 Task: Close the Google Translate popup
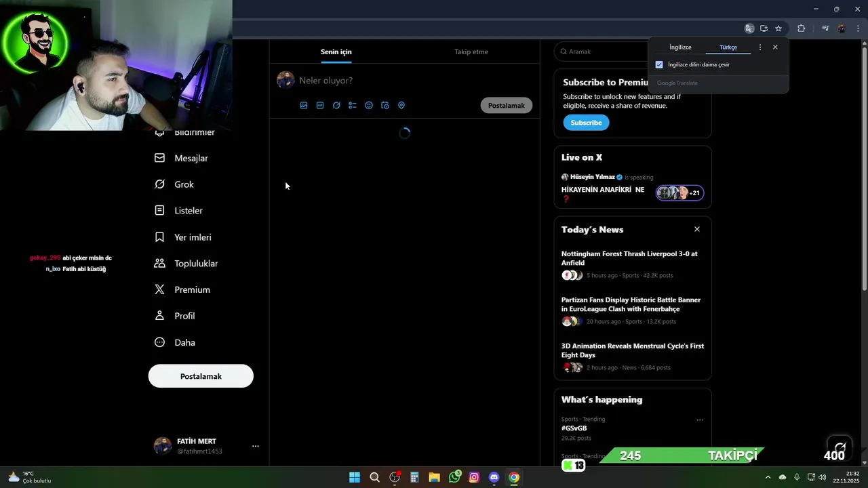coord(775,47)
